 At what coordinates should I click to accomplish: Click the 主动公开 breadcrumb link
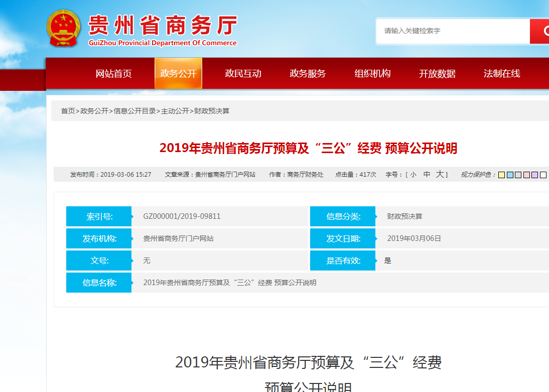click(175, 111)
